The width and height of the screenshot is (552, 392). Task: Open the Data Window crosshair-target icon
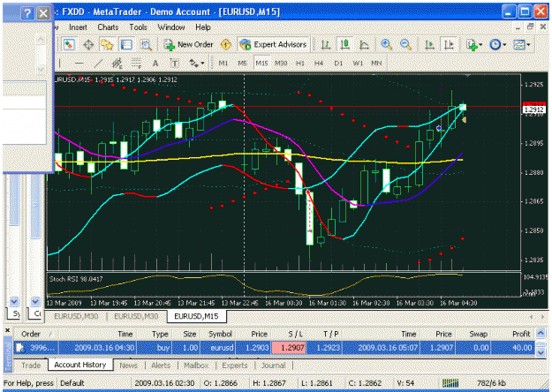coord(88,45)
